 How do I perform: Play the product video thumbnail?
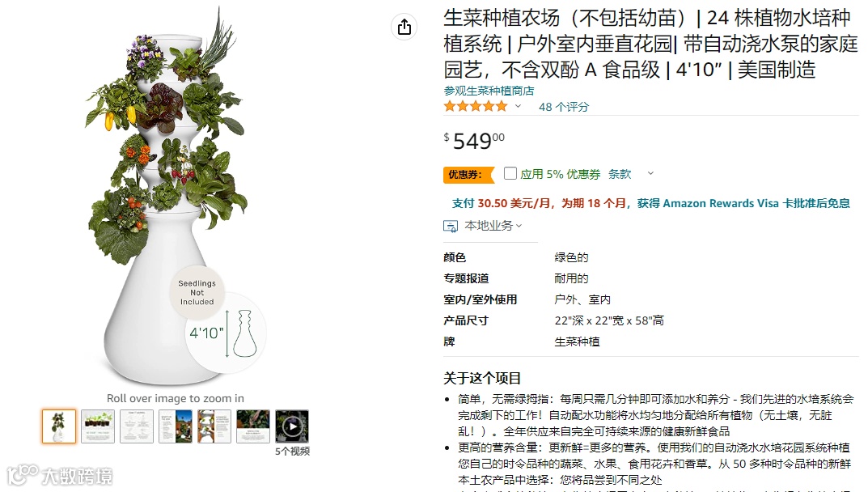point(292,426)
